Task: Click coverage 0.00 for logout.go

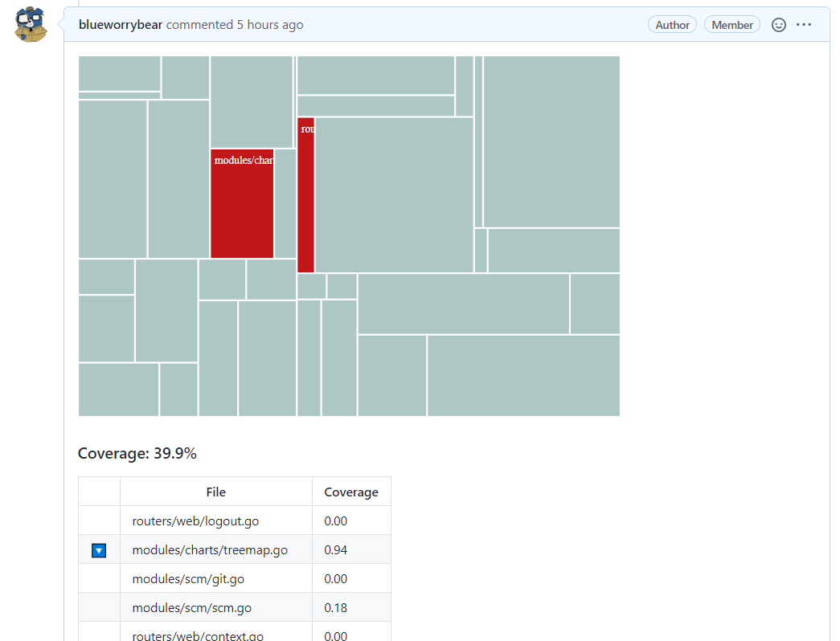Action: tap(336, 521)
